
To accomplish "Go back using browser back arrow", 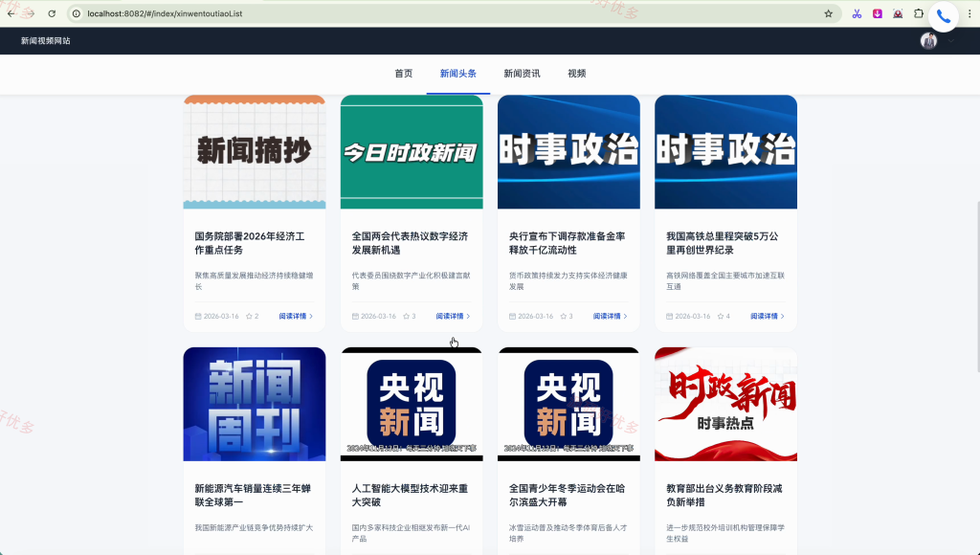I will click(11, 13).
